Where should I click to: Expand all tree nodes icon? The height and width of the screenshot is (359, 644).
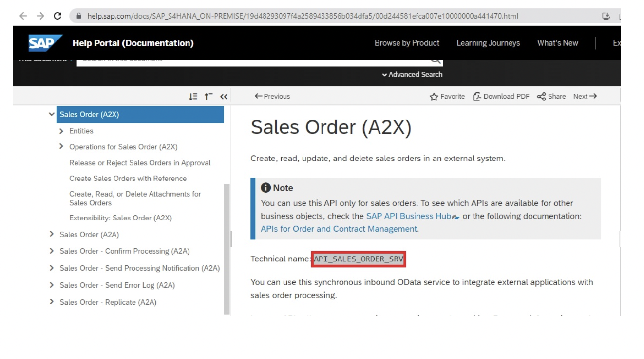tap(193, 97)
